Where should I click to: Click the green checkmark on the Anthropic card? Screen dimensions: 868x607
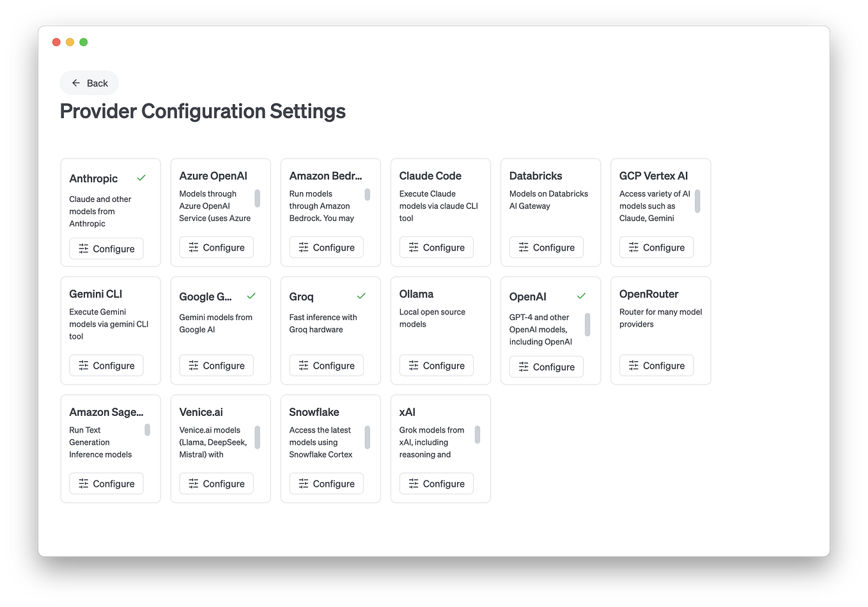pyautogui.click(x=141, y=178)
